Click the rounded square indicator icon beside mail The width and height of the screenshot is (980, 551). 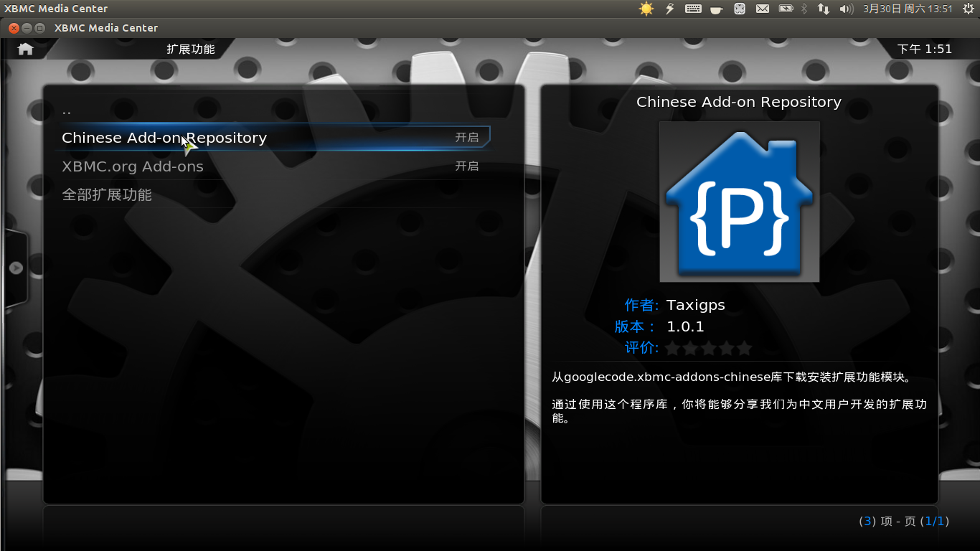pos(740,9)
